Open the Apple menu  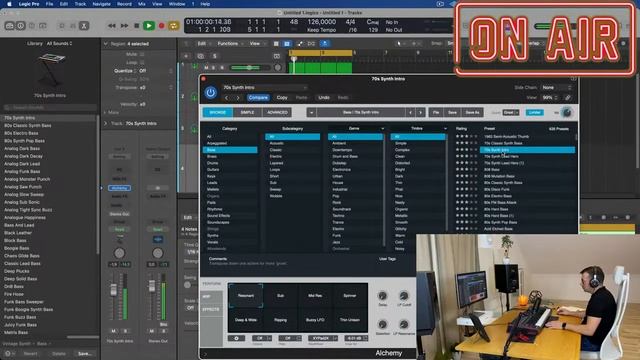coord(9,4)
